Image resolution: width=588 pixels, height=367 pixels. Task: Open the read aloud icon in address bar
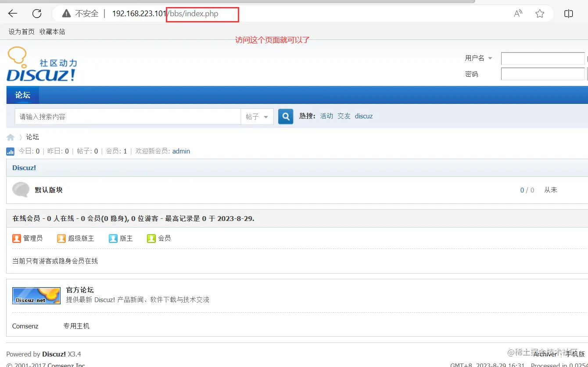tap(518, 14)
